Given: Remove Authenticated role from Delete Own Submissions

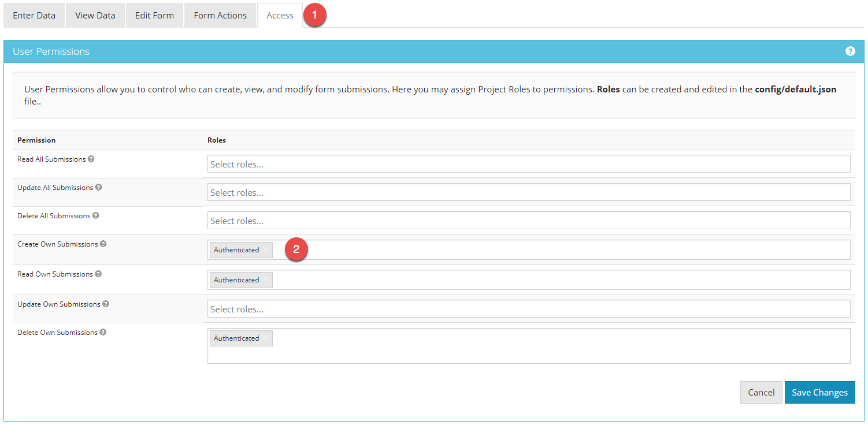Looking at the screenshot, I should [x=265, y=338].
